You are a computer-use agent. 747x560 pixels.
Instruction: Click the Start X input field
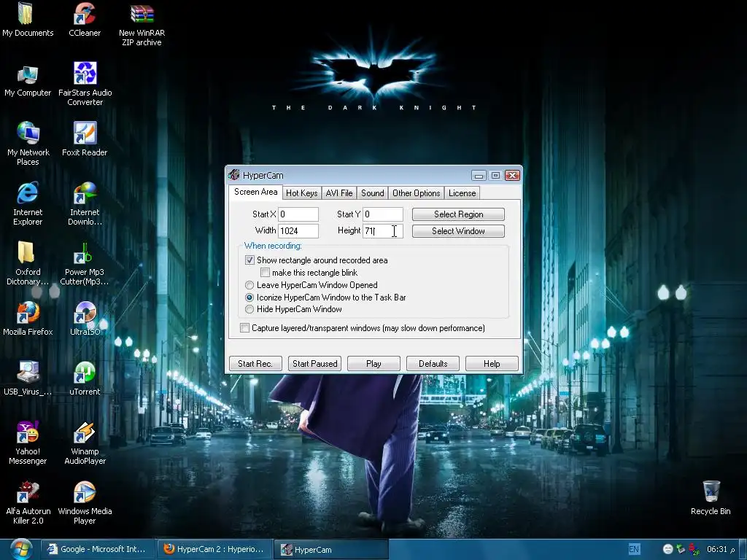[x=298, y=214]
